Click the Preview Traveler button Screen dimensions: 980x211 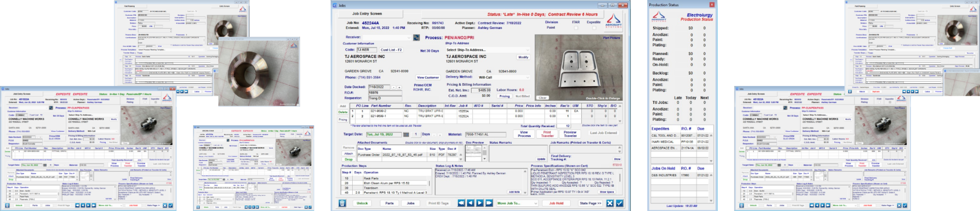(570, 134)
